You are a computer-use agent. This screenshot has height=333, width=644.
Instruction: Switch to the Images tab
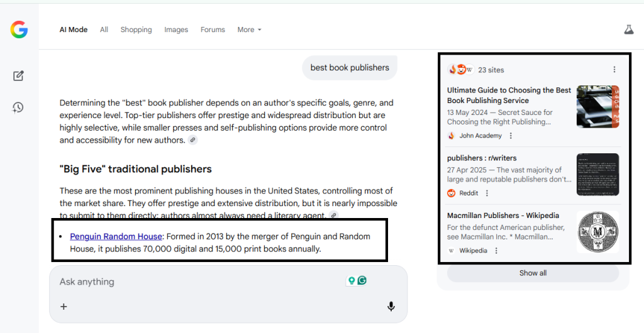[176, 30]
